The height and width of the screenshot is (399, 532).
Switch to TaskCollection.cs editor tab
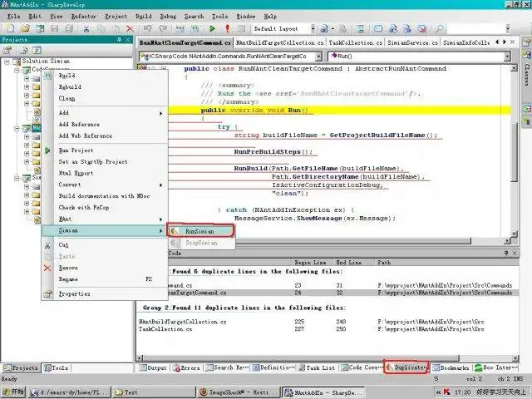355,42
